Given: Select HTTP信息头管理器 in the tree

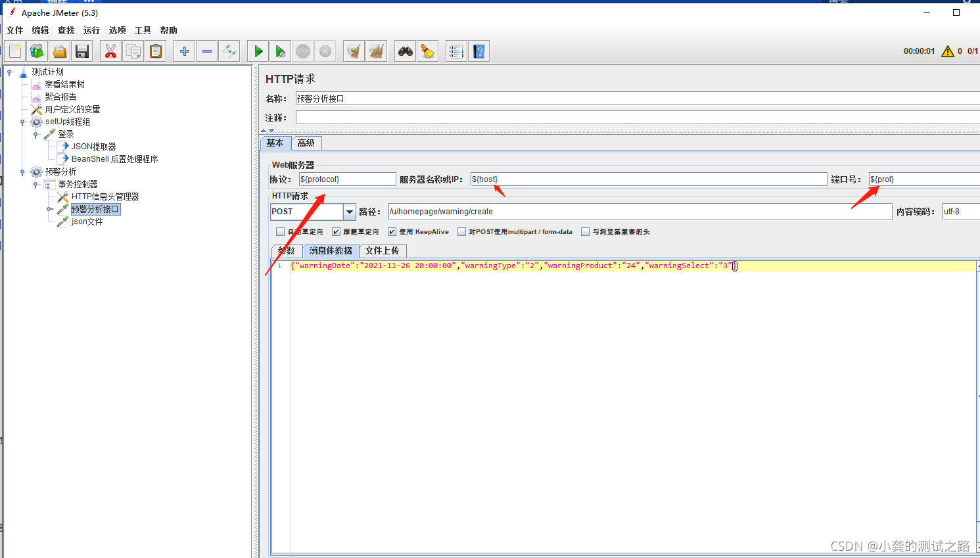Looking at the screenshot, I should coord(105,197).
